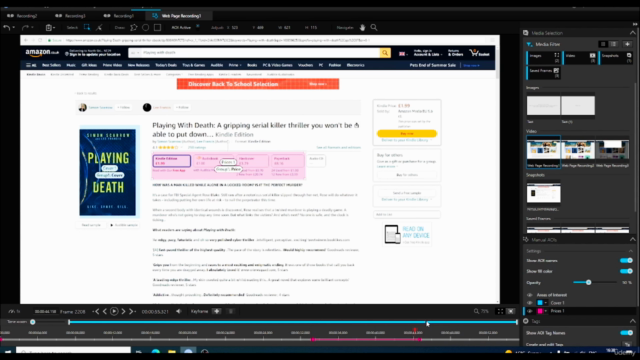Click the magnifier zoom navigate tool
The image size is (640, 360).
374,28
